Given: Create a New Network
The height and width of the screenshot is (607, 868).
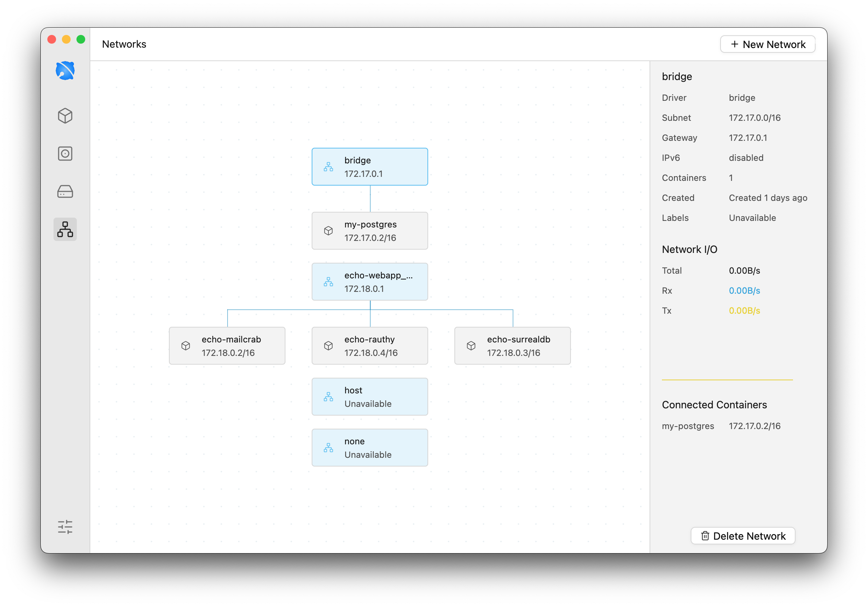Looking at the screenshot, I should 768,44.
